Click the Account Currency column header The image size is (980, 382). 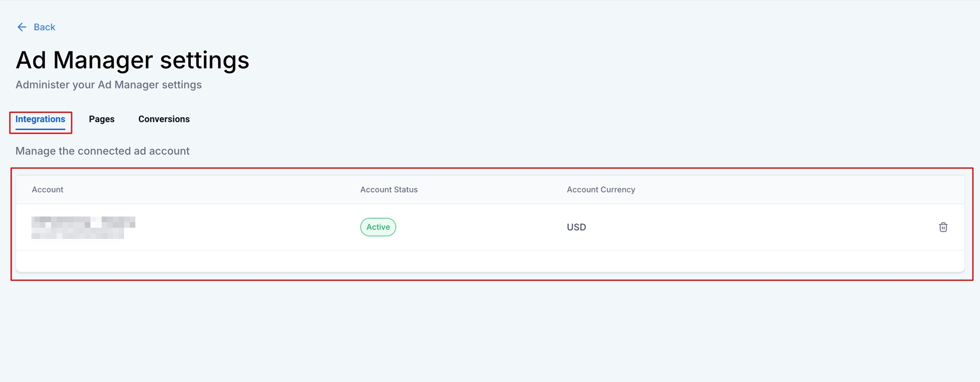(x=601, y=190)
